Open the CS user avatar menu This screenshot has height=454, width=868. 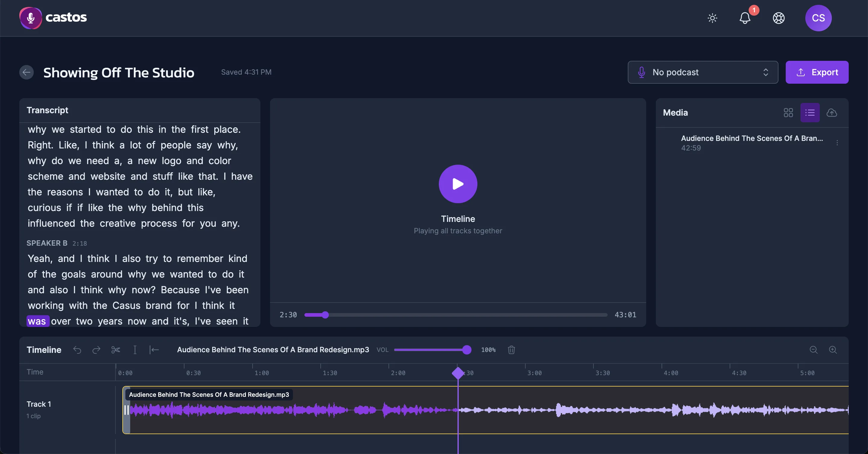[819, 18]
